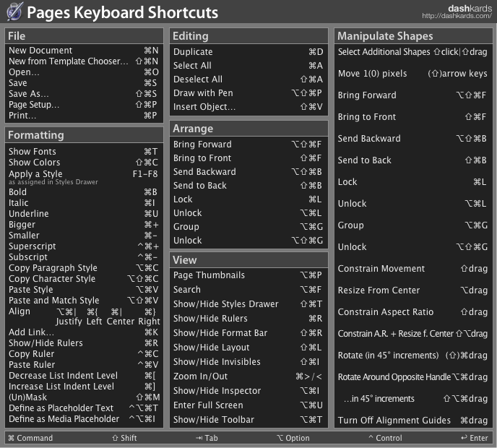Screen dimensions: 497x448
Task: Click the 'Paste Ruler' row
Action: [x=84, y=365]
